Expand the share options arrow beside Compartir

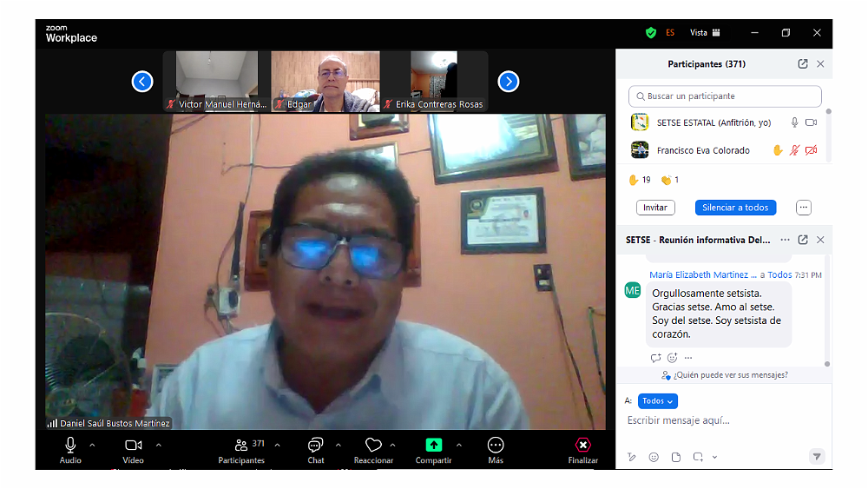click(458, 445)
